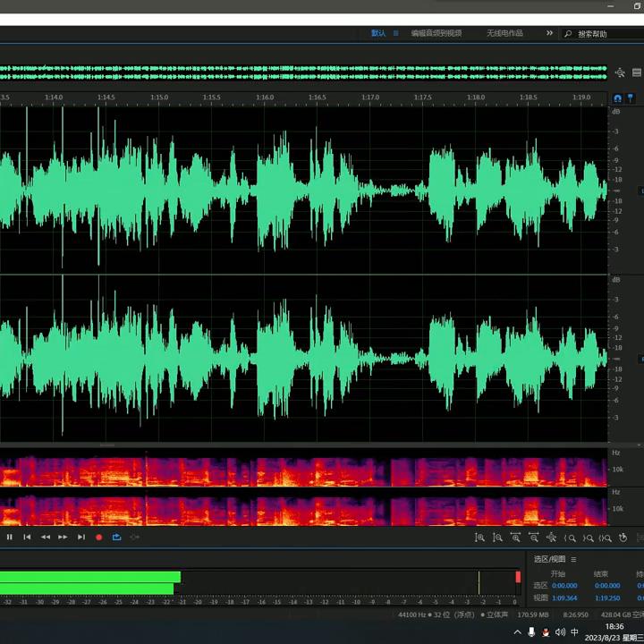Open menu icon next to 默认 workspace
The image size is (644, 644).
(x=395, y=33)
